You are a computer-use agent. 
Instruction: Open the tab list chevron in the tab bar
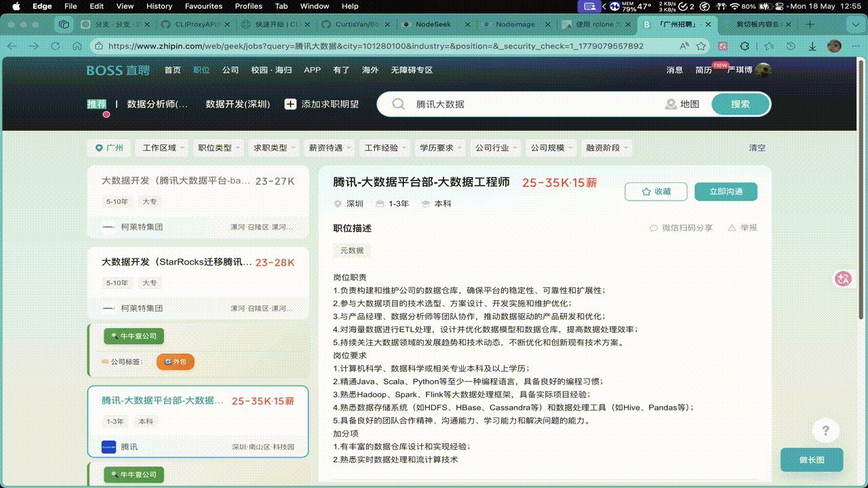click(855, 24)
